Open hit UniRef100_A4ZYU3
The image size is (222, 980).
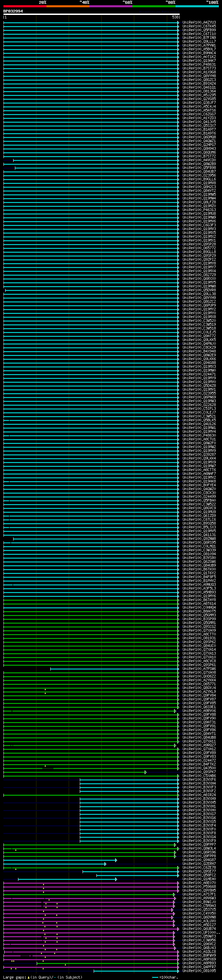199,23
